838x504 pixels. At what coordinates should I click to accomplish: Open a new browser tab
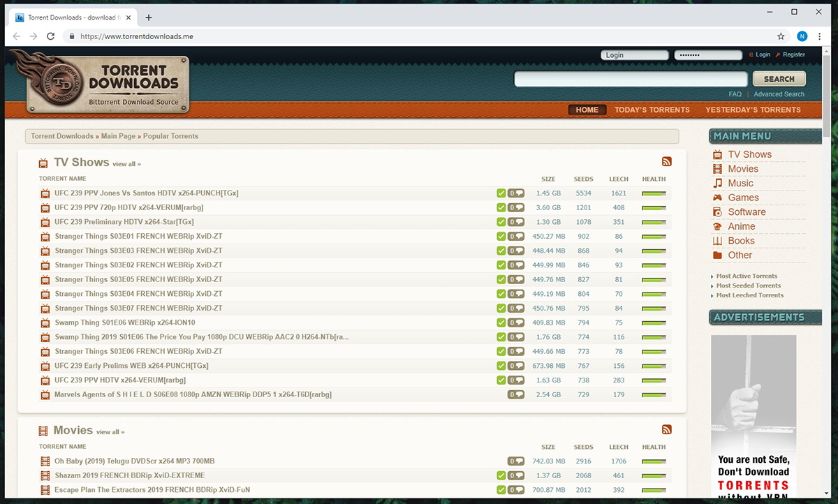[x=149, y=17]
